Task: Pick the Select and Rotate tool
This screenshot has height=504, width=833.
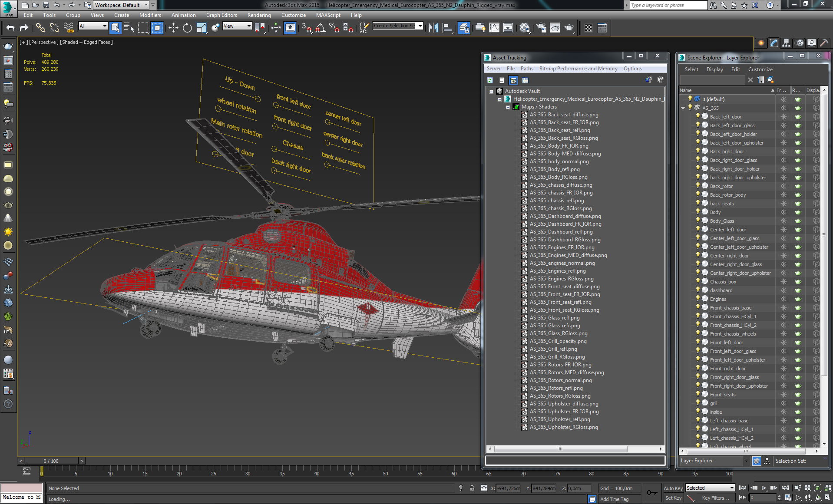Action: pyautogui.click(x=187, y=28)
